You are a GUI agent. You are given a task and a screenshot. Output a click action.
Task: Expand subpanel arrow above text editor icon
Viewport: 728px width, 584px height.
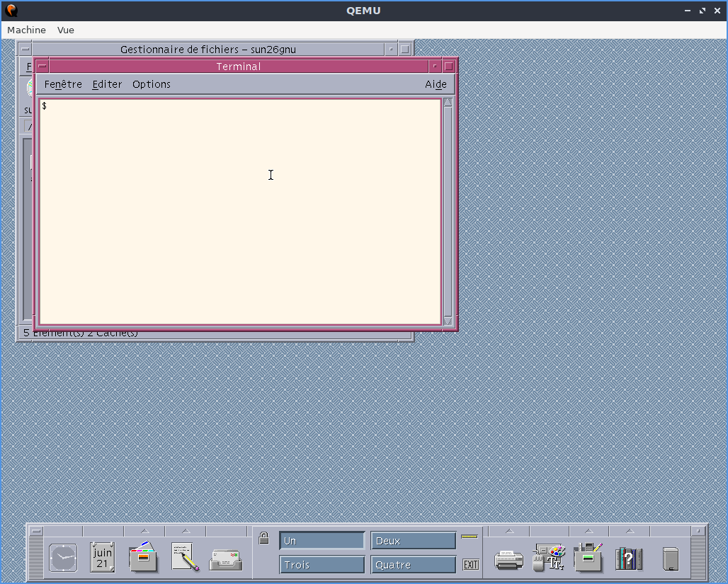click(x=186, y=531)
